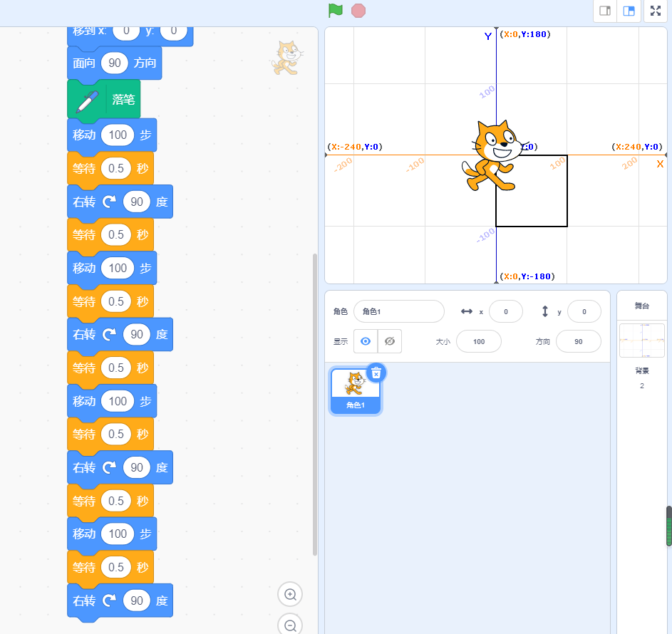This screenshot has width=672, height=634.
Task: Delete sprite 角色1 with trash icon
Action: point(376,373)
